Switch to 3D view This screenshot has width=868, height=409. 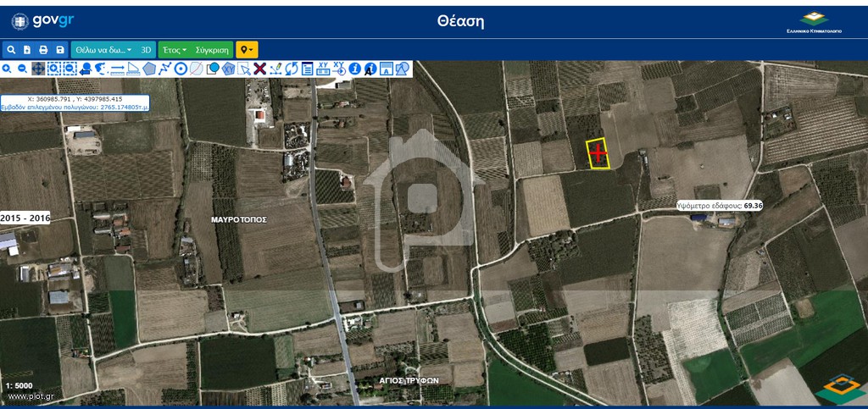point(146,50)
